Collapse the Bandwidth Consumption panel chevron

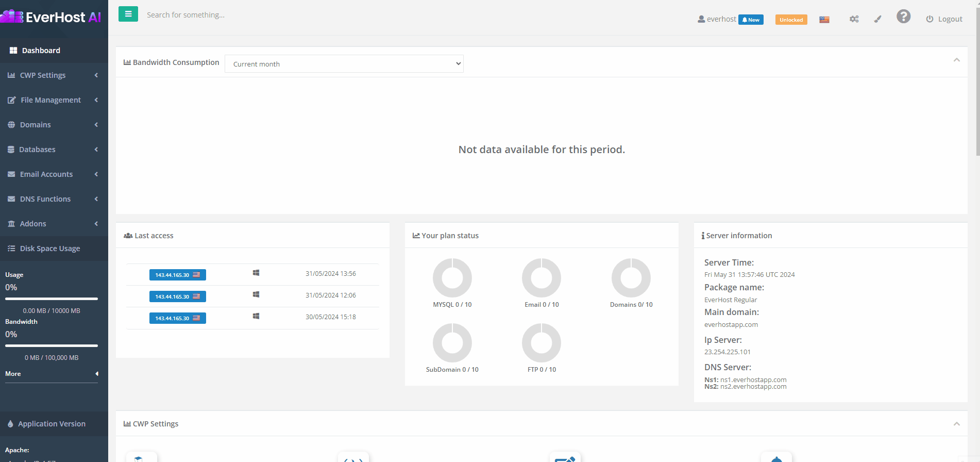click(956, 60)
